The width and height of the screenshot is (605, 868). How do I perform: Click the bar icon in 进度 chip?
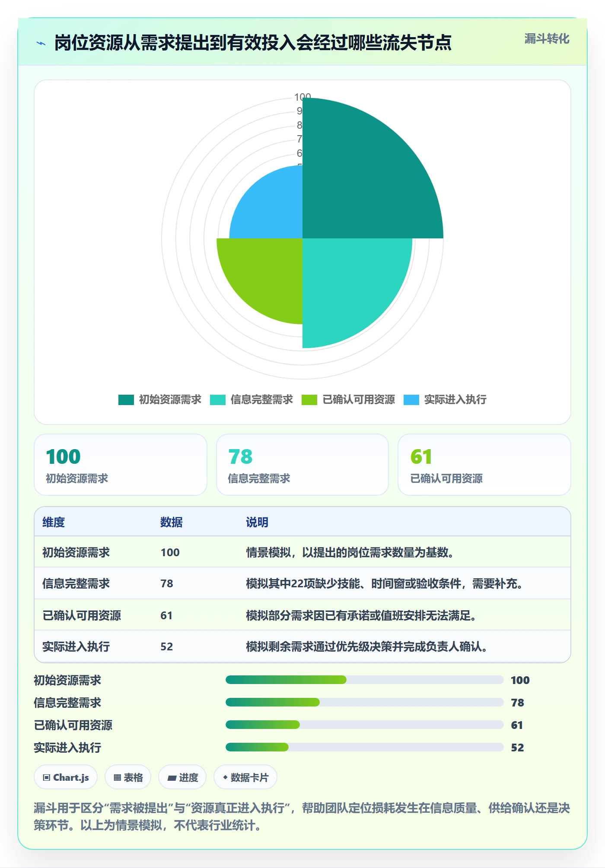172,778
